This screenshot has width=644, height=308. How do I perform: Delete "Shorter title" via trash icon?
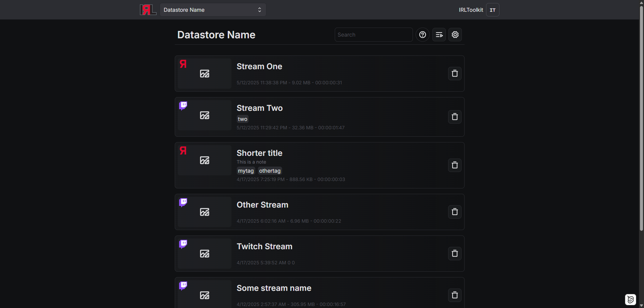coord(454,165)
